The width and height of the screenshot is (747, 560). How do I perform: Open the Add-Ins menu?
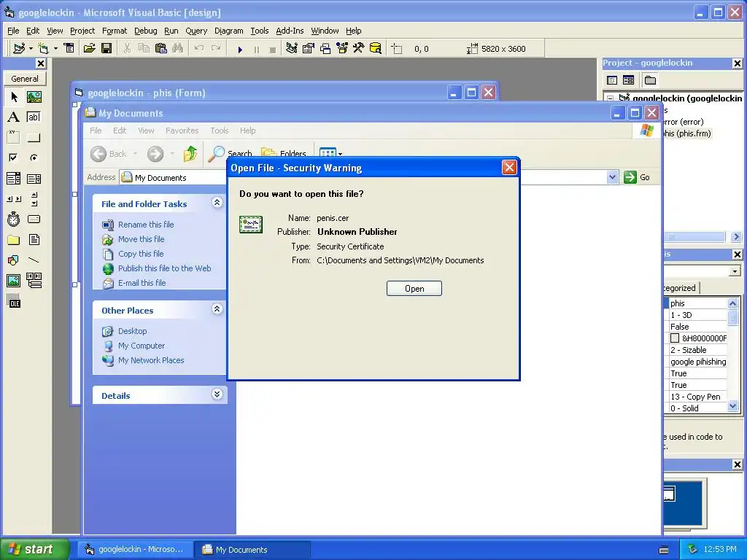(290, 31)
